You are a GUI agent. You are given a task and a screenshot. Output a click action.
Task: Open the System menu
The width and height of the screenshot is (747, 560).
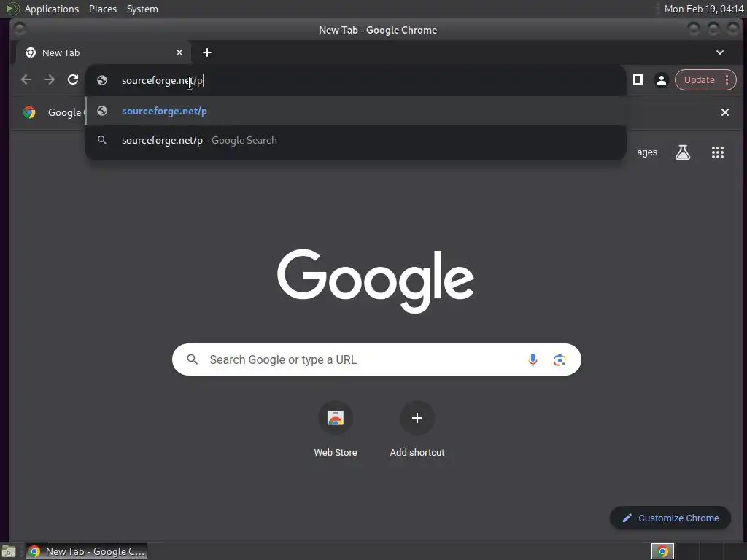142,9
